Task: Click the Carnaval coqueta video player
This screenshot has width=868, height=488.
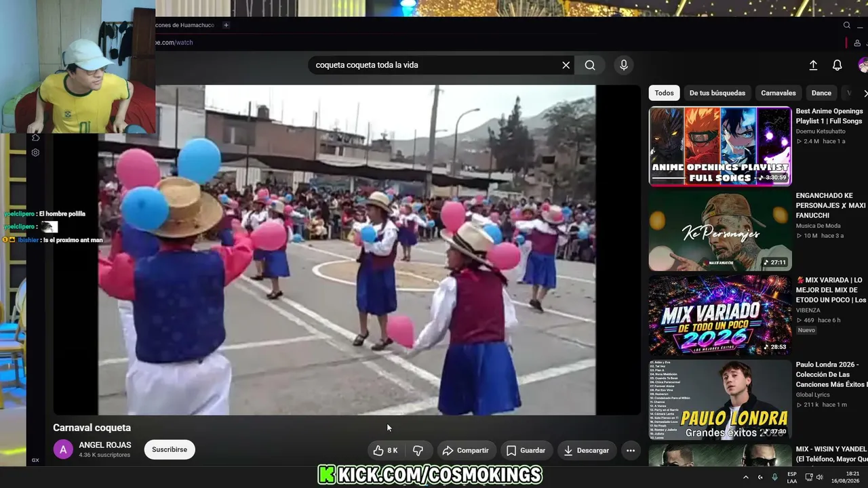Action: point(347,249)
